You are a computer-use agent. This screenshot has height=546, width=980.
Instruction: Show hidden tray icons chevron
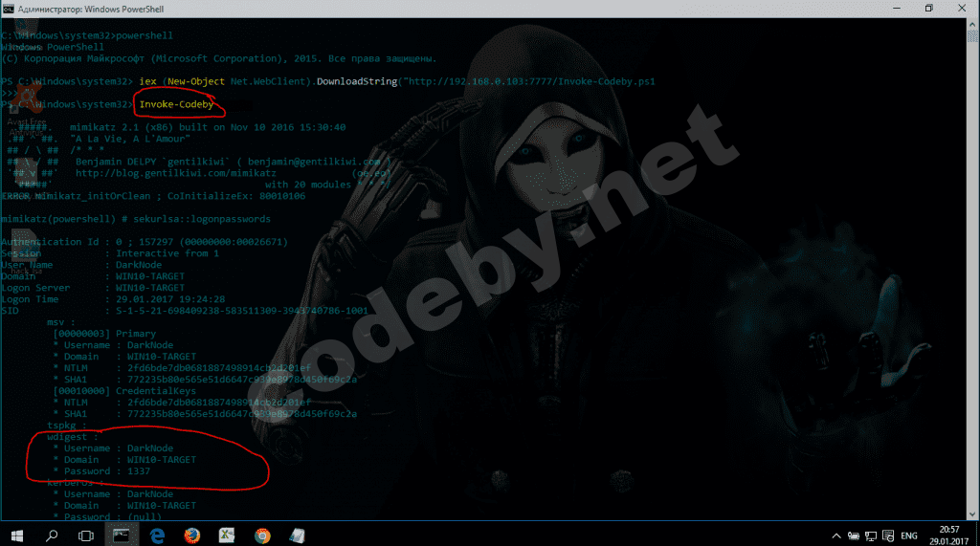tap(836, 536)
